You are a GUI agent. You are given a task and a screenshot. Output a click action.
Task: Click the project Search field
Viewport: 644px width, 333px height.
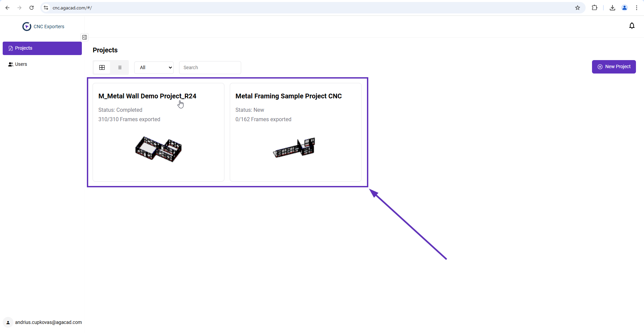210,67
